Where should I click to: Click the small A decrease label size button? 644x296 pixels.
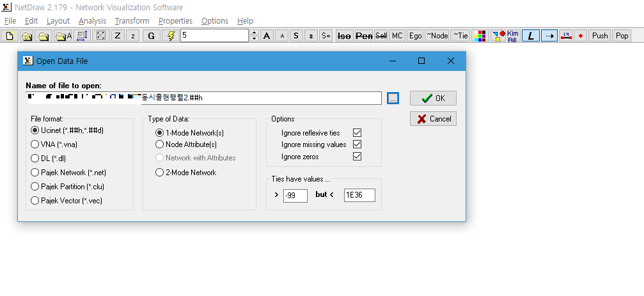point(282,36)
